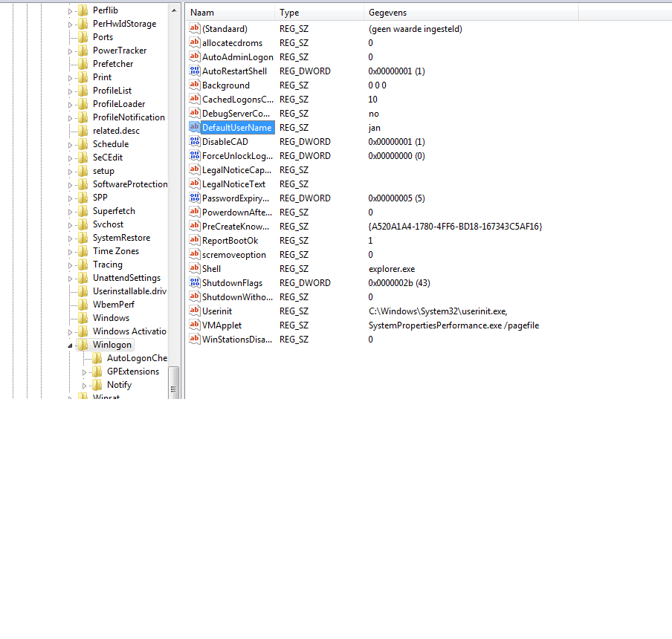Collapse the Winlogon key

[71, 346]
